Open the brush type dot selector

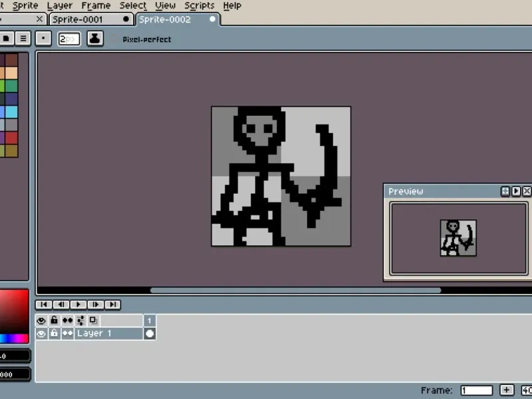(x=43, y=39)
